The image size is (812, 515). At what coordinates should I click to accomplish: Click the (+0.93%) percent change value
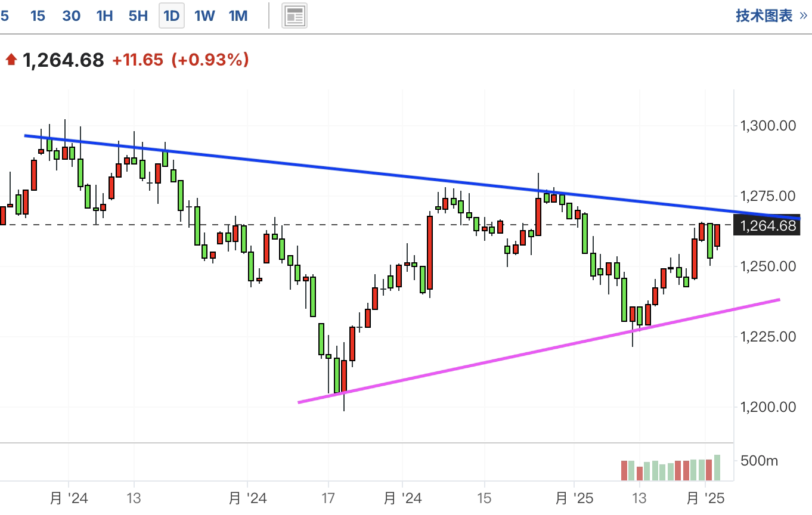tap(210, 60)
